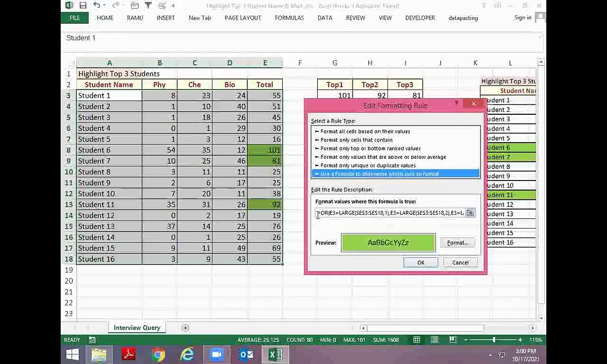Click the Undo arrow icon
Image resolution: width=607 pixels, height=364 pixels.
[x=96, y=6]
